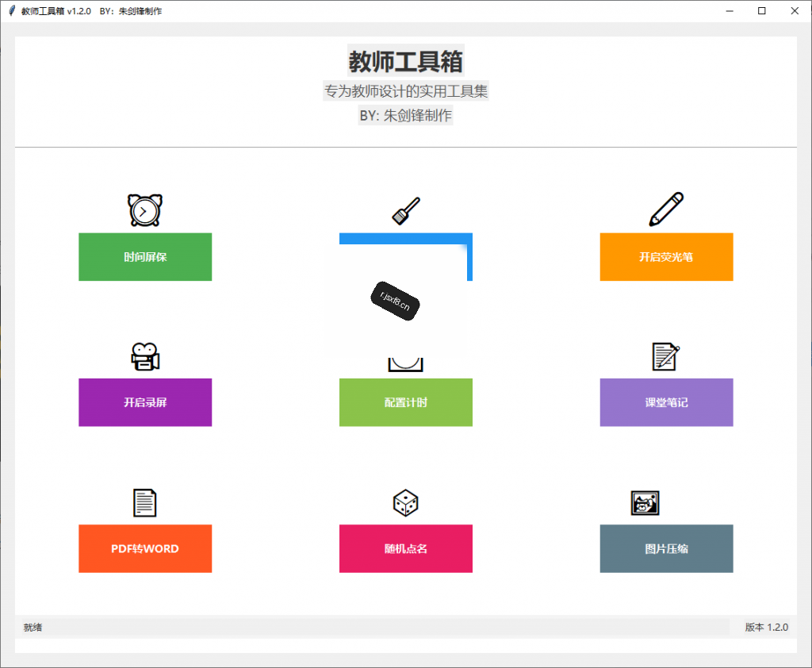812x668 pixels.
Task: Click the 版本 1.2.0 version label
Action: (x=767, y=627)
